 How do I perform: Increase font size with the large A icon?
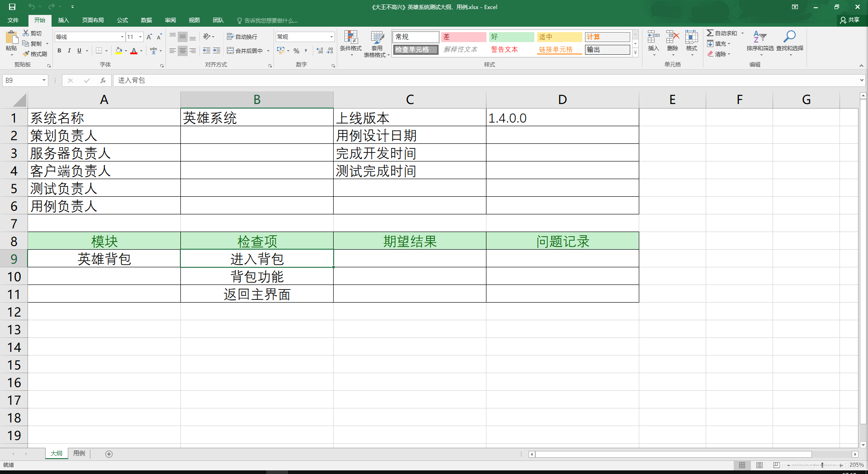click(x=149, y=37)
